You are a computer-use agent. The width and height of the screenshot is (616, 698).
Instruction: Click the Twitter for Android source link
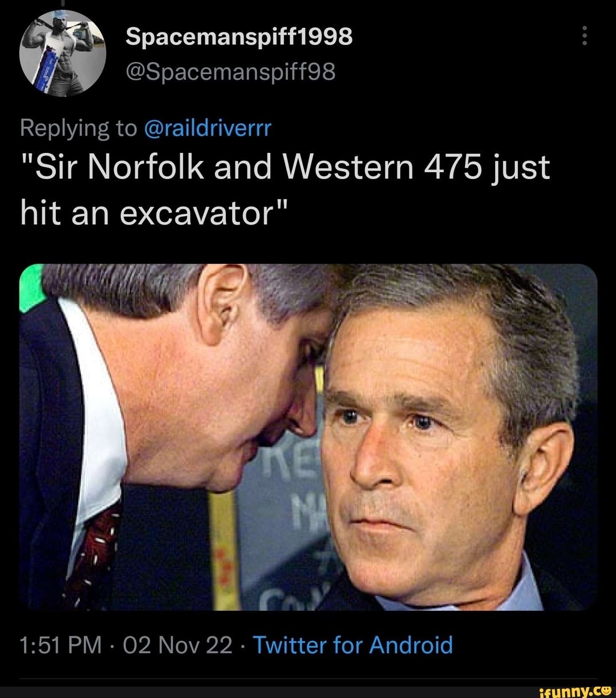(352, 646)
